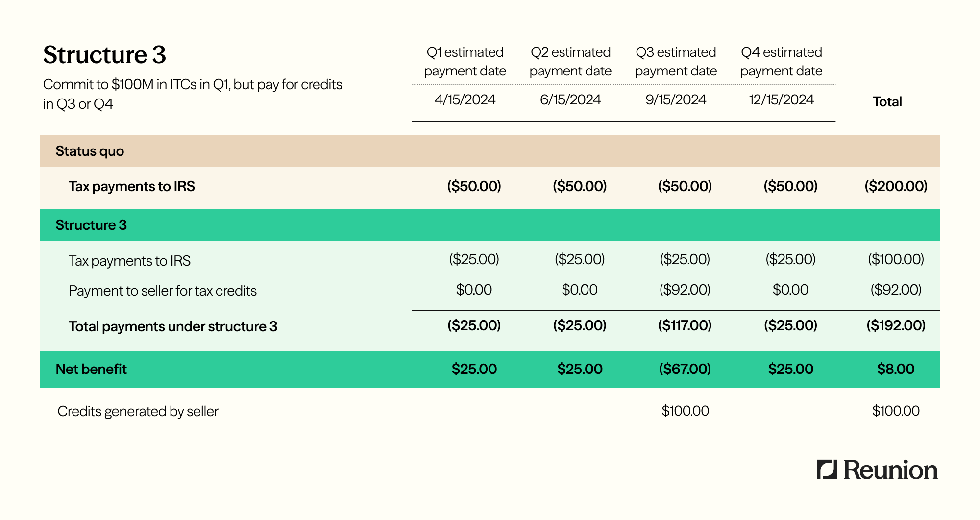Click the green Structure 3 section band
The image size is (980, 520).
[490, 225]
